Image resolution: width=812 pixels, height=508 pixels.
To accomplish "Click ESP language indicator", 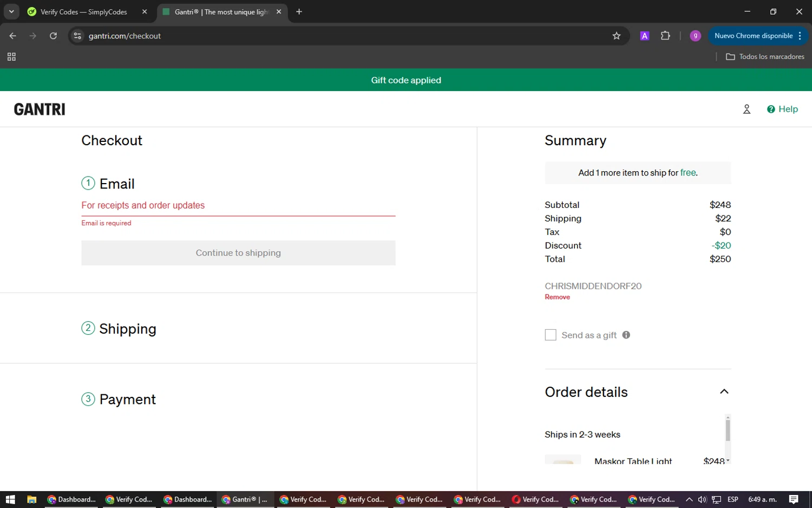I will pos(733,499).
